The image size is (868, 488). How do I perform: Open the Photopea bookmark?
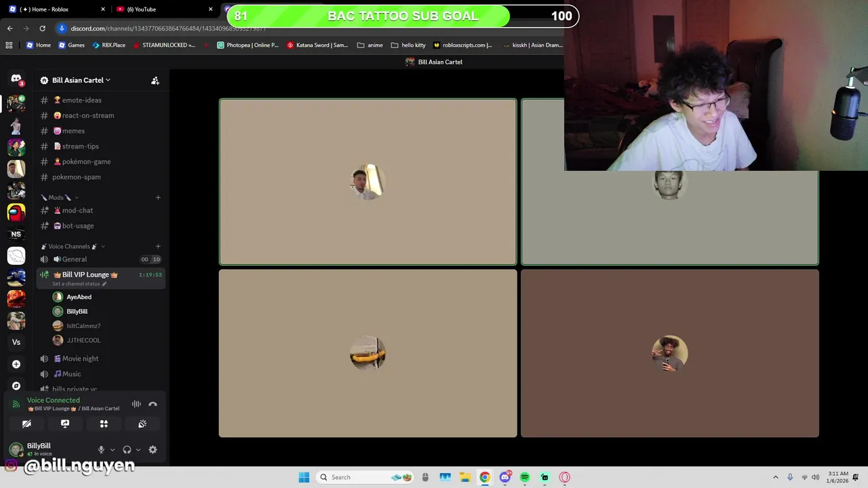pyautogui.click(x=248, y=45)
